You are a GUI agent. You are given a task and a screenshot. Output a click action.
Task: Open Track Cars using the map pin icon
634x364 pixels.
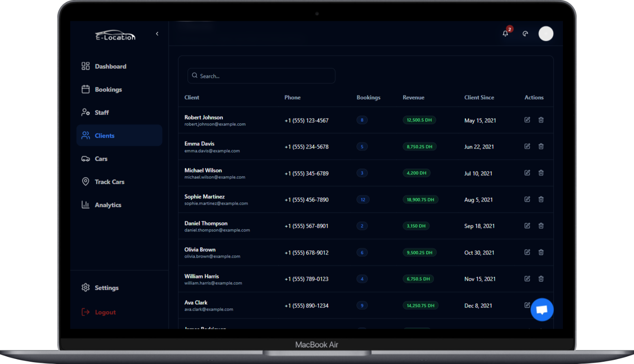point(85,182)
